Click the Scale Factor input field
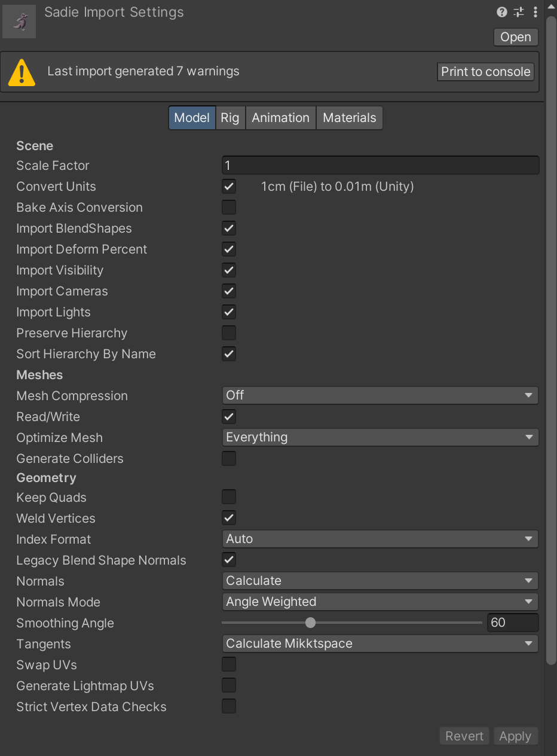Image resolution: width=557 pixels, height=756 pixels. point(380,165)
